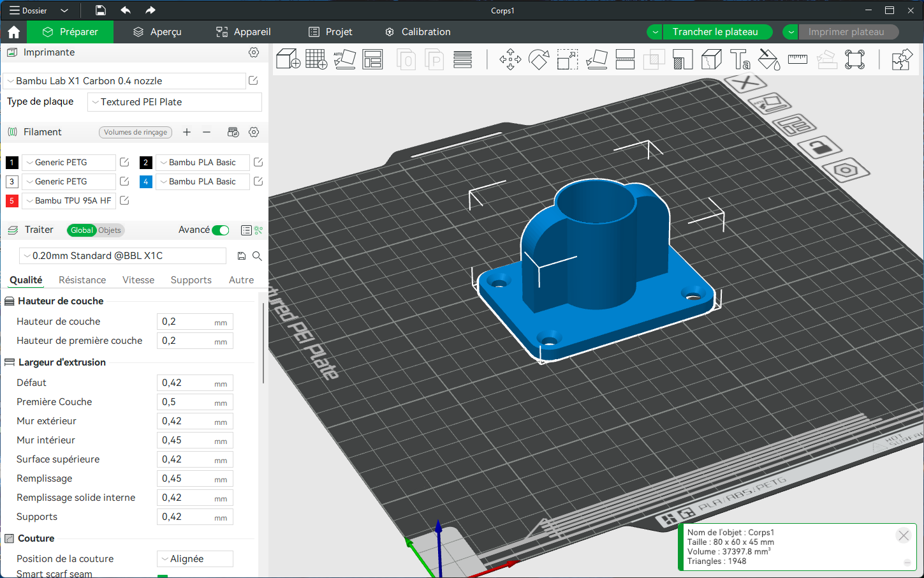
Task: Click the Add cube object toolbar icon
Action: (288, 59)
